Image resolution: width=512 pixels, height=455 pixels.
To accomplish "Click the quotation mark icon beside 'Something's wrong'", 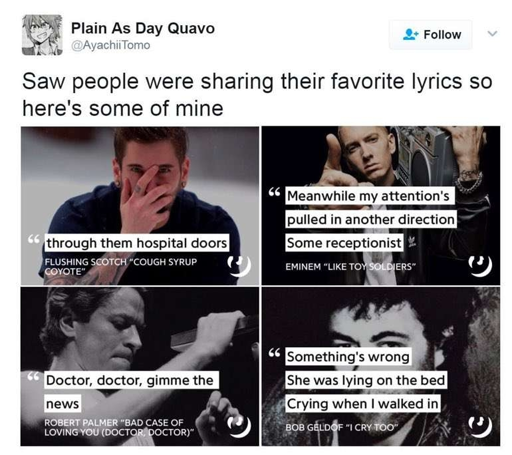I will [274, 353].
